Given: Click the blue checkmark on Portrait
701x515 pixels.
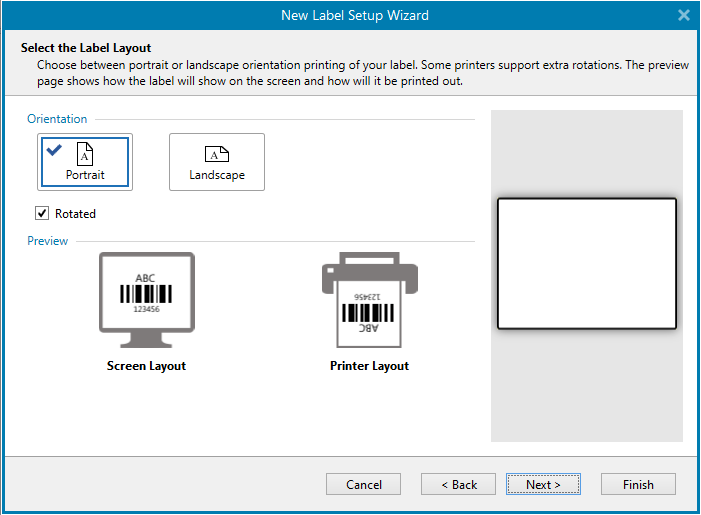Looking at the screenshot, I should 54,150.
